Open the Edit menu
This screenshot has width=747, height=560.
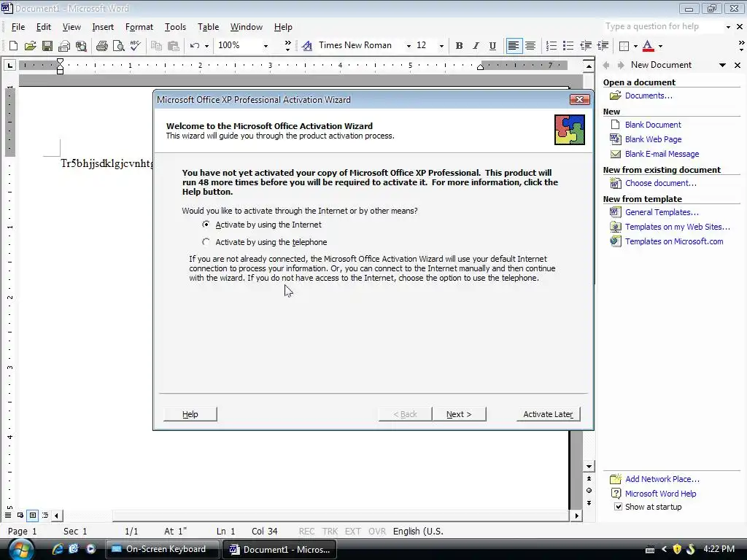coord(43,27)
